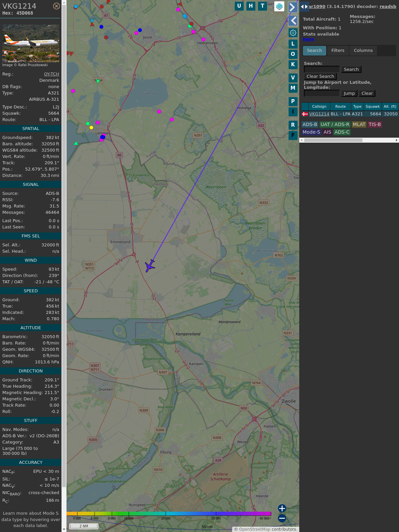Click the ADS-C legend label
The height and width of the screenshot is (532, 399).
click(x=342, y=132)
